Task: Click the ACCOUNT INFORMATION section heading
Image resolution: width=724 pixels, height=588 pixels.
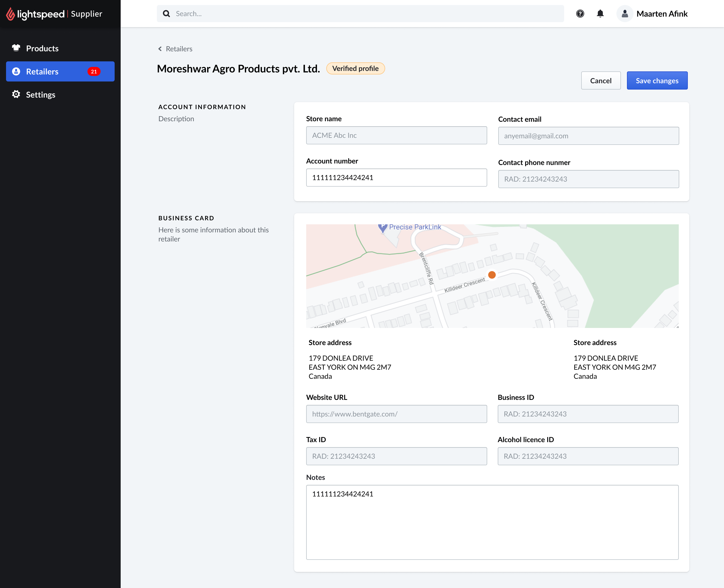Action: 202,107
